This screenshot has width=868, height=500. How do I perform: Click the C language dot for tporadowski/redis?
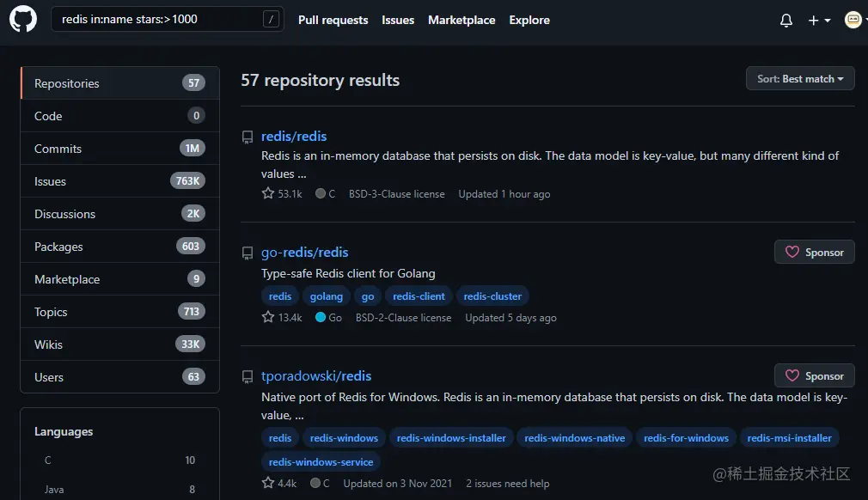click(315, 483)
